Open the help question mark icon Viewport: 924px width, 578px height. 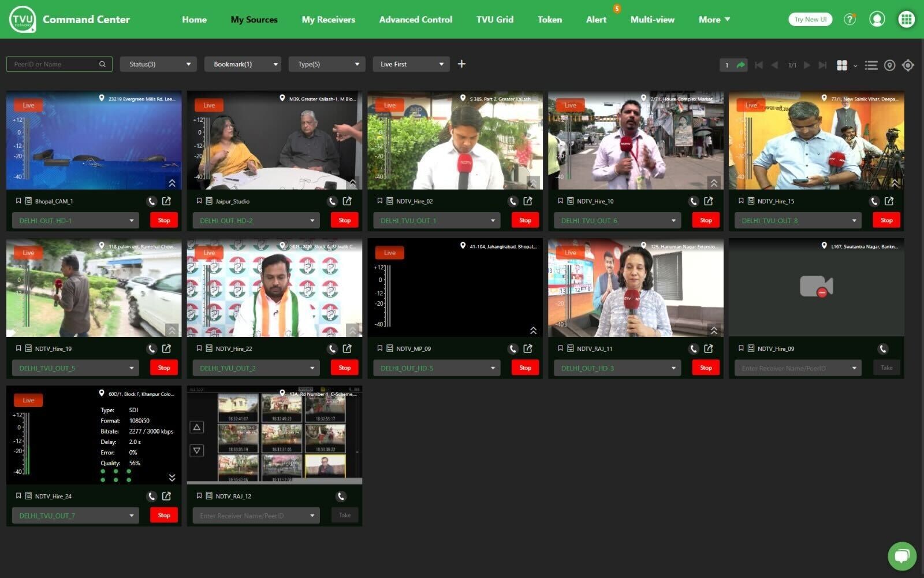click(850, 20)
